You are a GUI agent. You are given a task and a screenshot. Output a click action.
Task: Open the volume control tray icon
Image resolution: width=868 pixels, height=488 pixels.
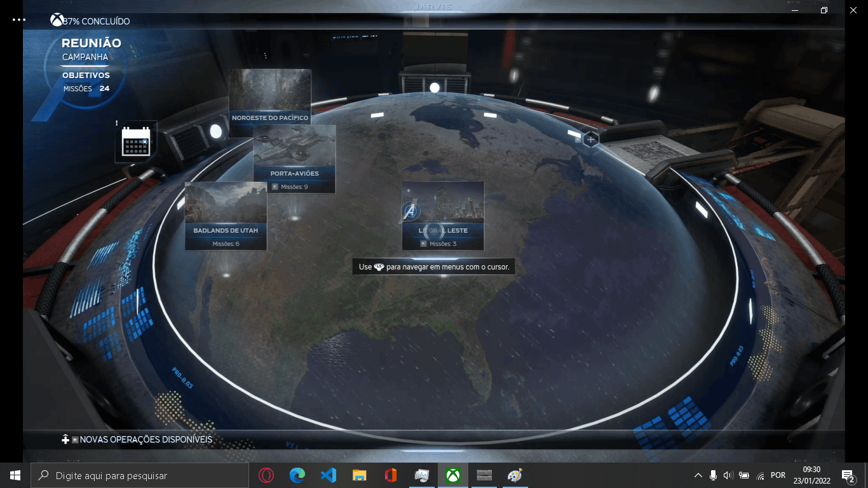[728, 475]
